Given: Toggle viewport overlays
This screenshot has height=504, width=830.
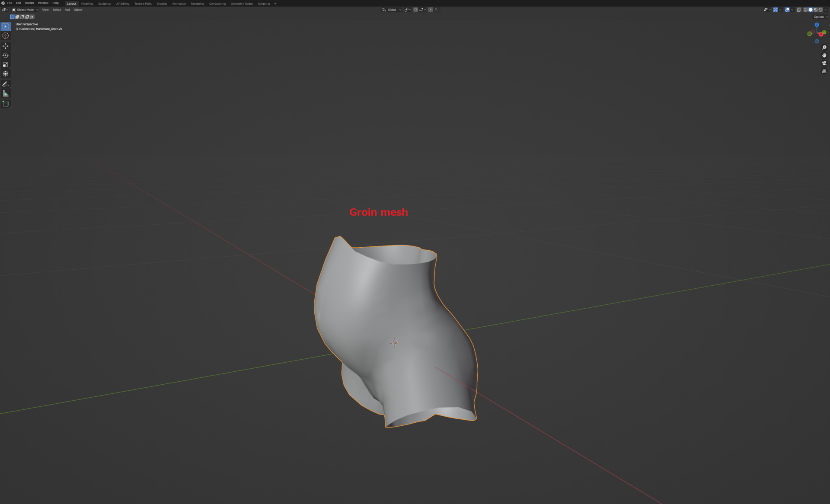Looking at the screenshot, I should (787, 10).
